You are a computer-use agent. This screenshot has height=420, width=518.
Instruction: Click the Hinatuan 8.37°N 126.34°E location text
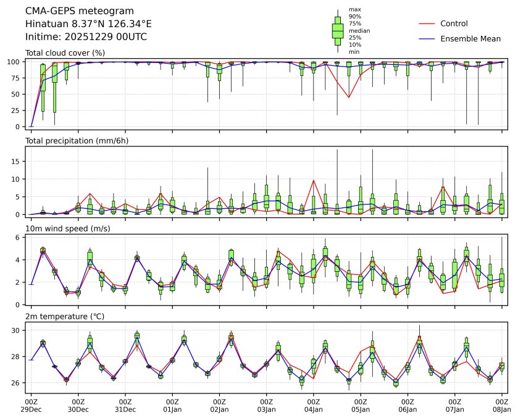pos(88,23)
